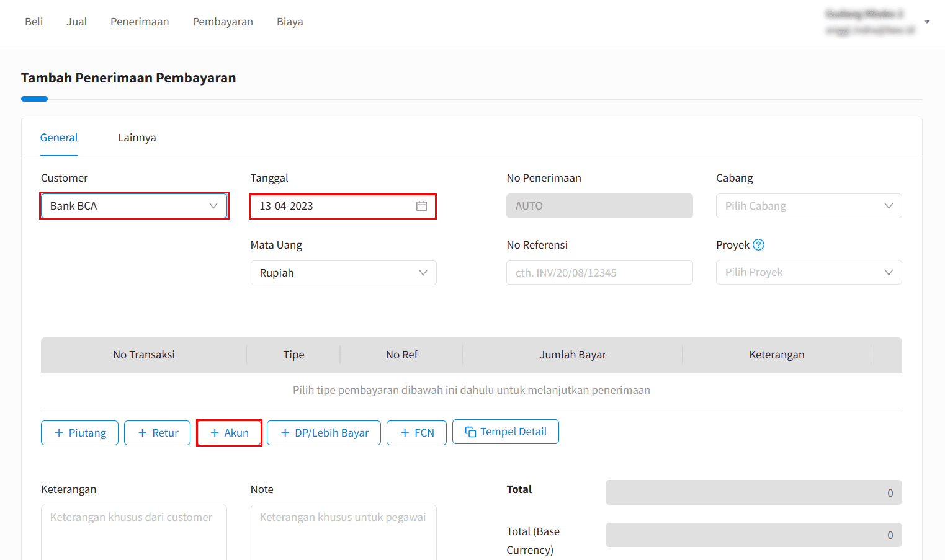Expand the user account menu arrow
This screenshot has height=560, width=945.
click(926, 22)
